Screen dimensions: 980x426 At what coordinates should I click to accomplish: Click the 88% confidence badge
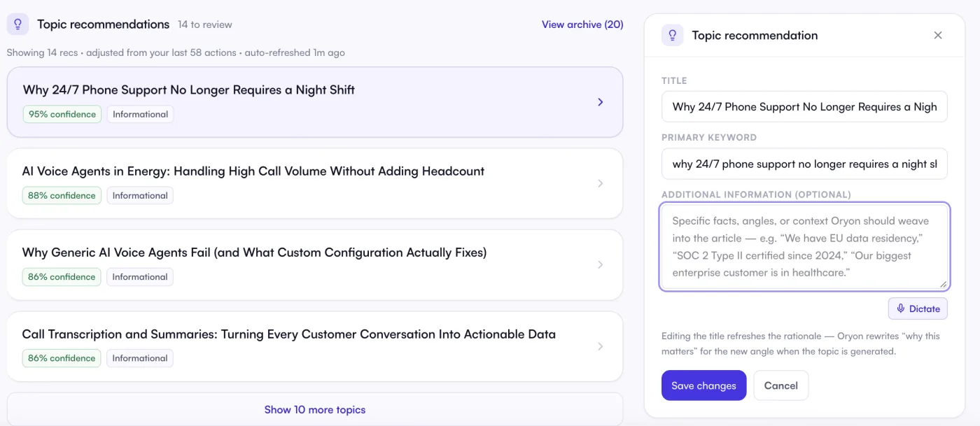coord(62,196)
